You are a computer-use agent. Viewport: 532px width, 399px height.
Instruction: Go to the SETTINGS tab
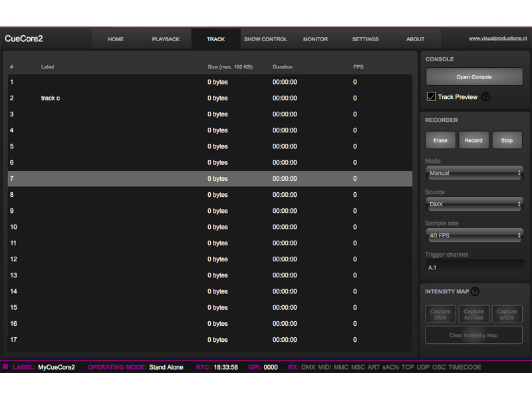click(x=365, y=39)
